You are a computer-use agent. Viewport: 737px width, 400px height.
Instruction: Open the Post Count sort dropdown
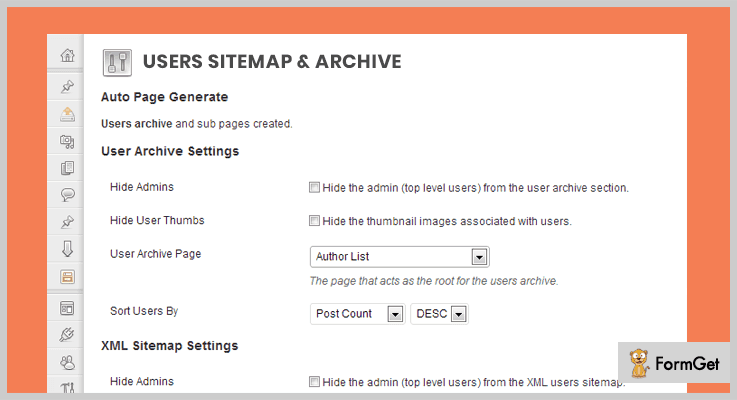coord(357,314)
